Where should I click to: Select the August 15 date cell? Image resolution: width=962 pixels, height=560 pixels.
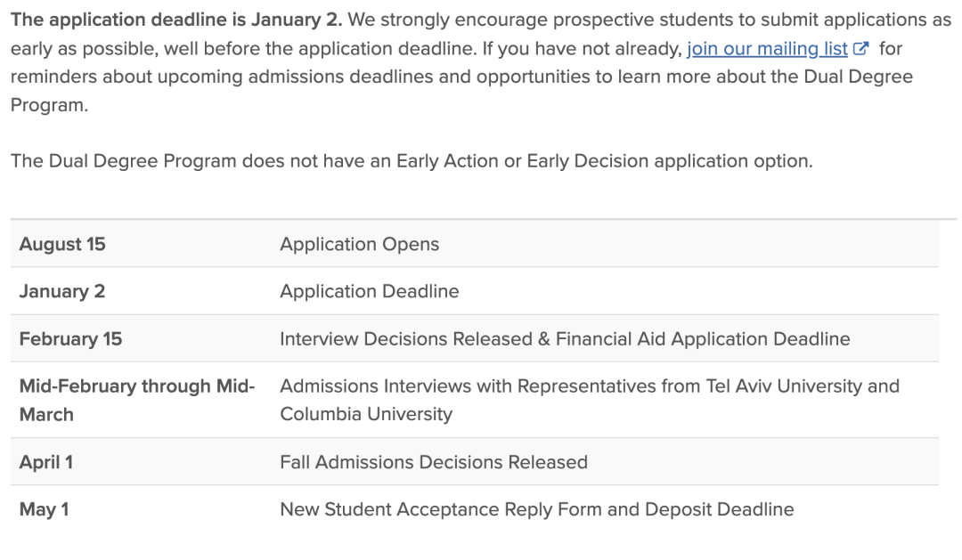pos(62,244)
